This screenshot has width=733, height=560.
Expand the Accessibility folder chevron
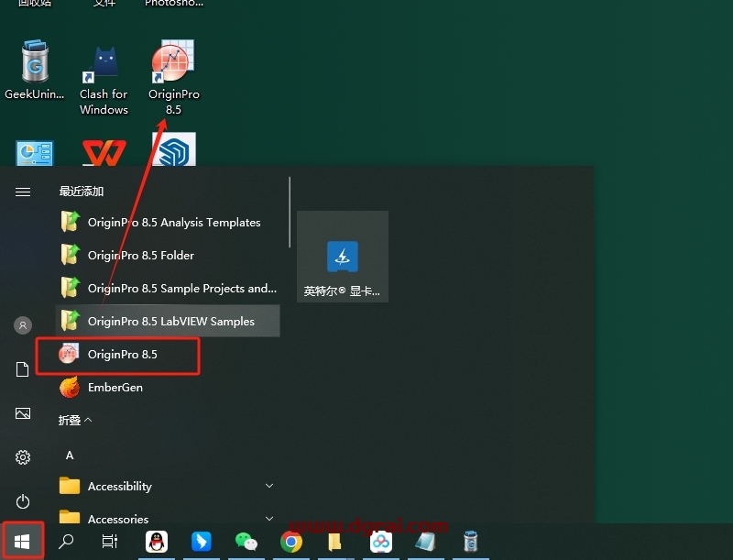(269, 486)
